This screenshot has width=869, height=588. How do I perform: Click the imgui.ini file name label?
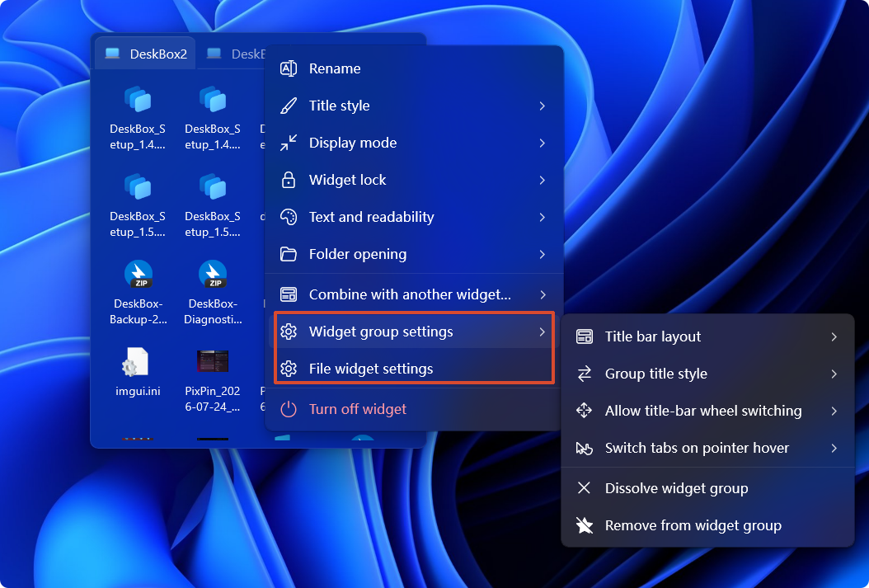click(138, 391)
